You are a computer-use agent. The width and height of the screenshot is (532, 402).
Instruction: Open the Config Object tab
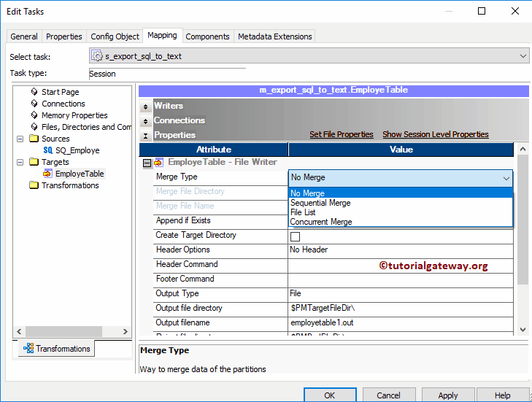point(115,36)
